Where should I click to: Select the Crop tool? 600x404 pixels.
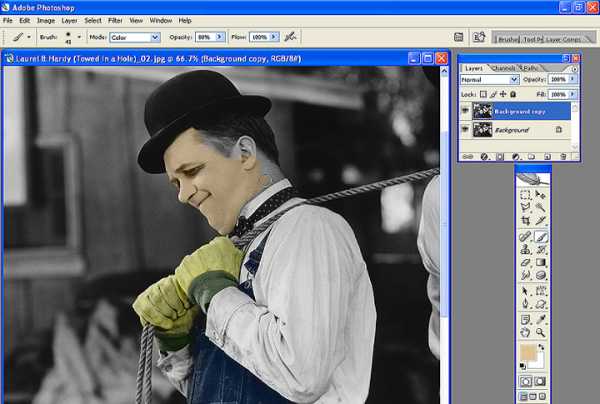click(526, 220)
